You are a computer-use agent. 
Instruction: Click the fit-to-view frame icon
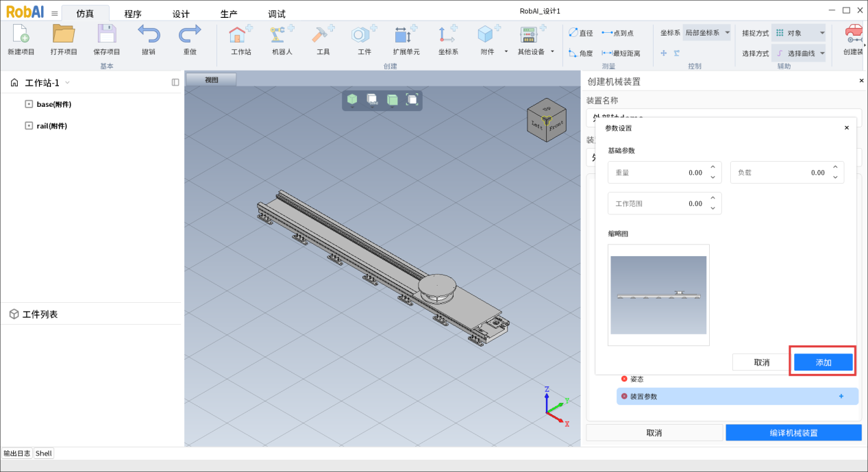[412, 99]
